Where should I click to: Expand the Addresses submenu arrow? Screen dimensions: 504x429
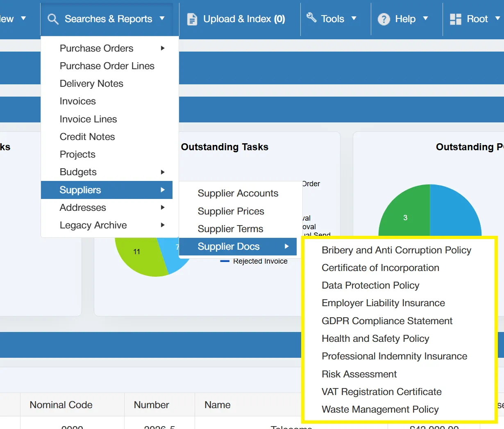(x=163, y=208)
